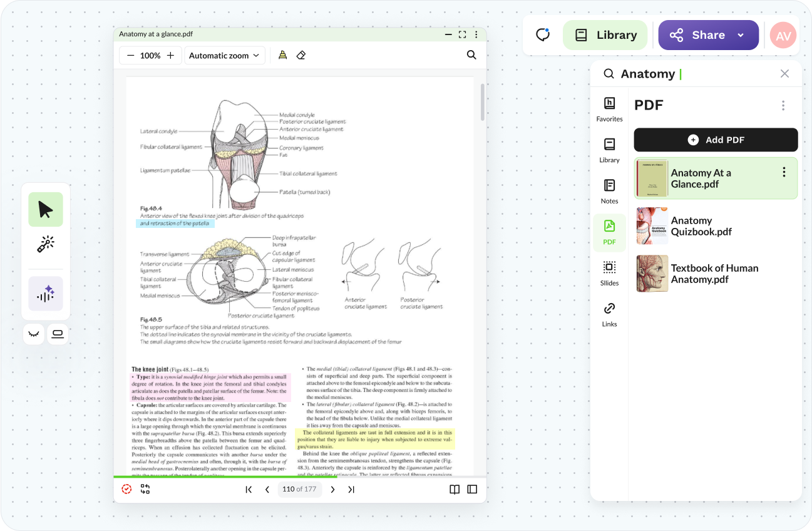This screenshot has height=531, width=812.
Task: Click the Fig.48.5 caption label
Action: [152, 319]
